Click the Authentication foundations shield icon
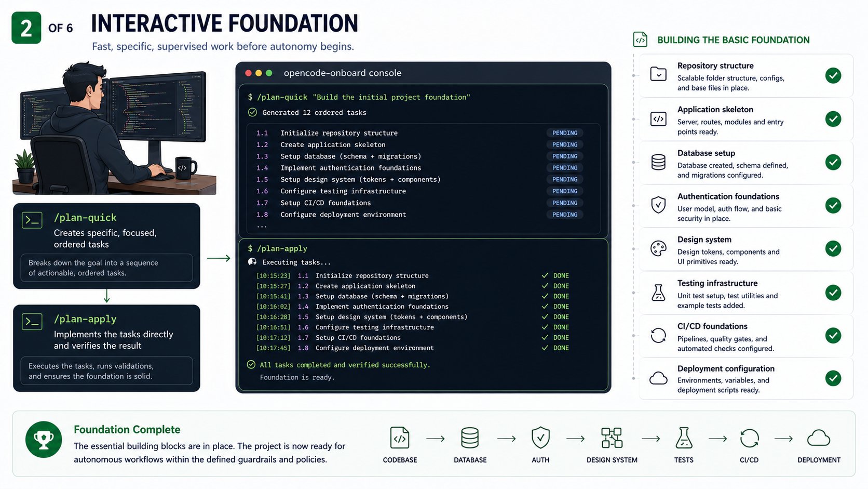The height and width of the screenshot is (489, 868). coord(658,205)
